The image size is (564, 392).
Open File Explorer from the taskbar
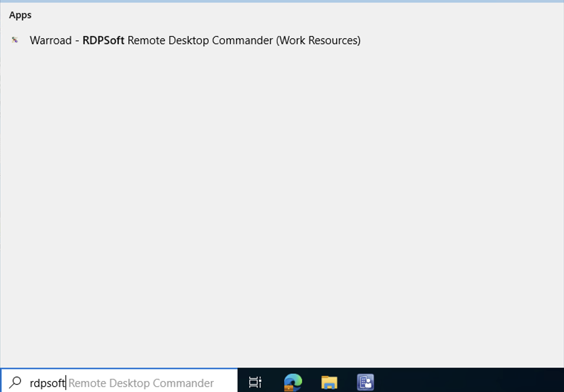click(329, 382)
